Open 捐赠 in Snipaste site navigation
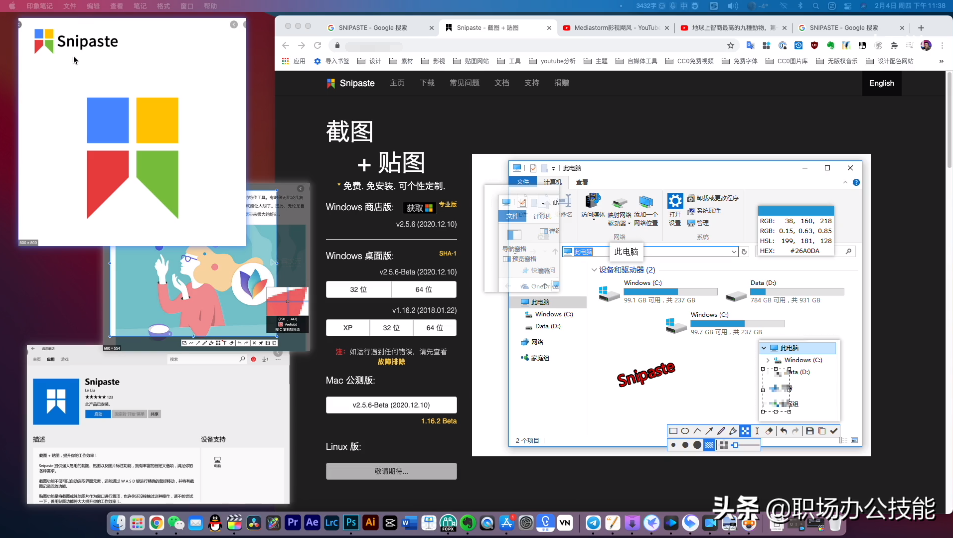This screenshot has height=538, width=953. [x=562, y=83]
